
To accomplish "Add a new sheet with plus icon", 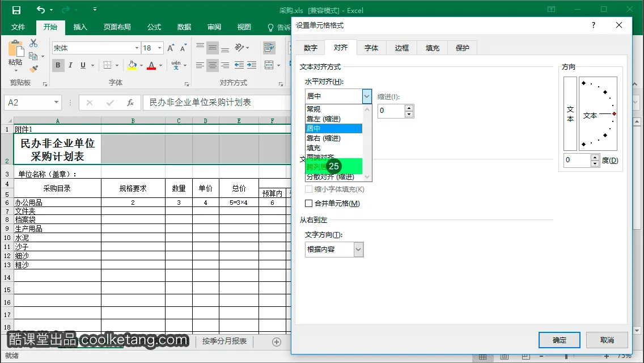I will pos(277,341).
